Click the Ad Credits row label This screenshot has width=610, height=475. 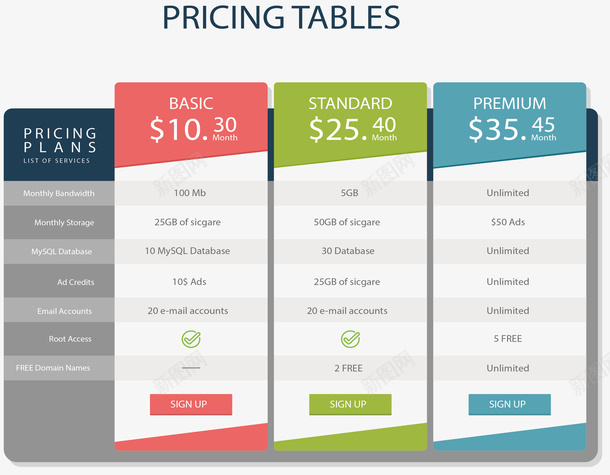[x=74, y=282]
